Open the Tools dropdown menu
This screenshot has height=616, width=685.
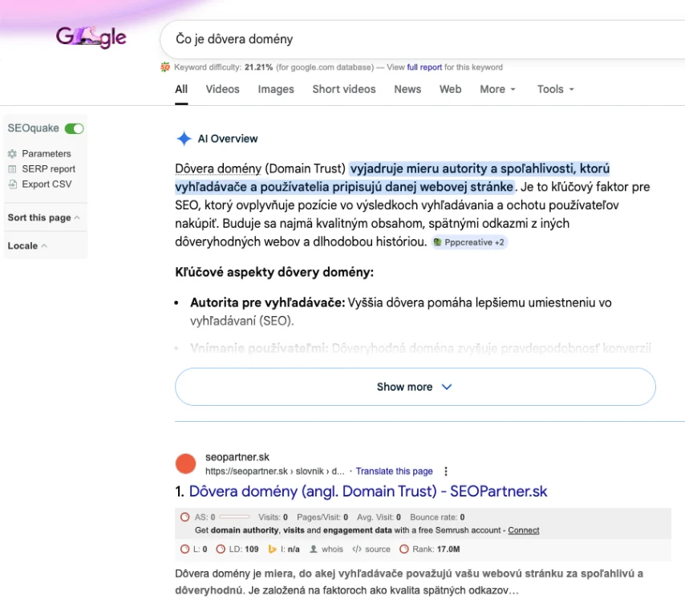coord(555,89)
